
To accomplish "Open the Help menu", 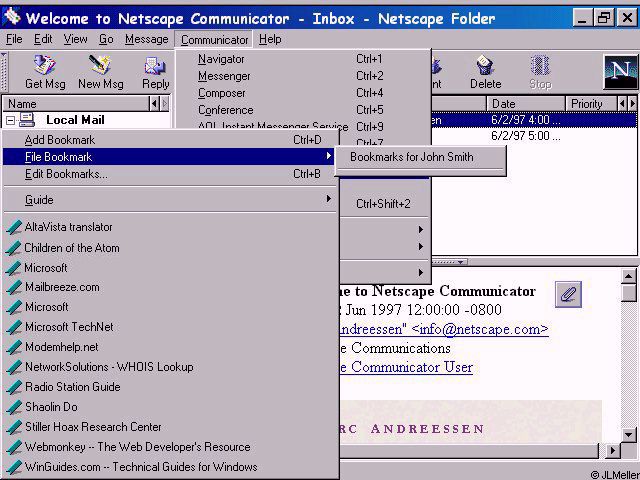I will (270, 39).
